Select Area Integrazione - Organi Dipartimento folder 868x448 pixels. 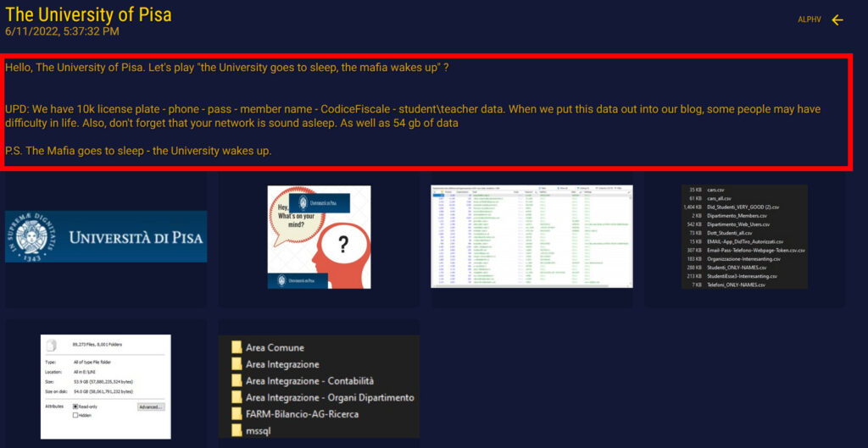tap(329, 397)
